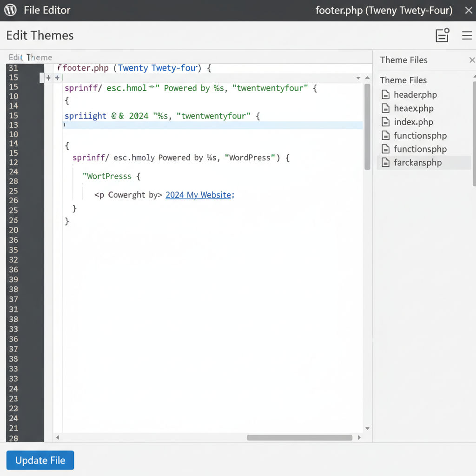Open the small dropdown arrow atop the editor
This screenshot has height=476, width=476.
(358, 78)
